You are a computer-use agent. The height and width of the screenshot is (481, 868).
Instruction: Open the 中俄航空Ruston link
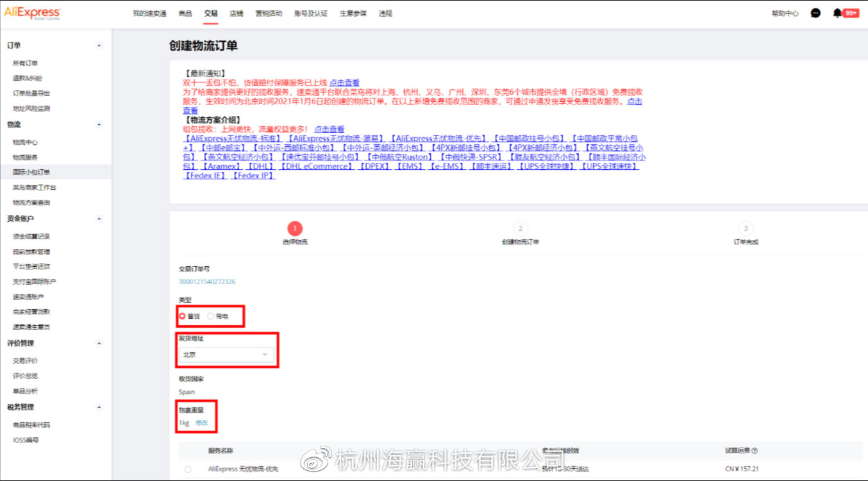click(x=399, y=157)
